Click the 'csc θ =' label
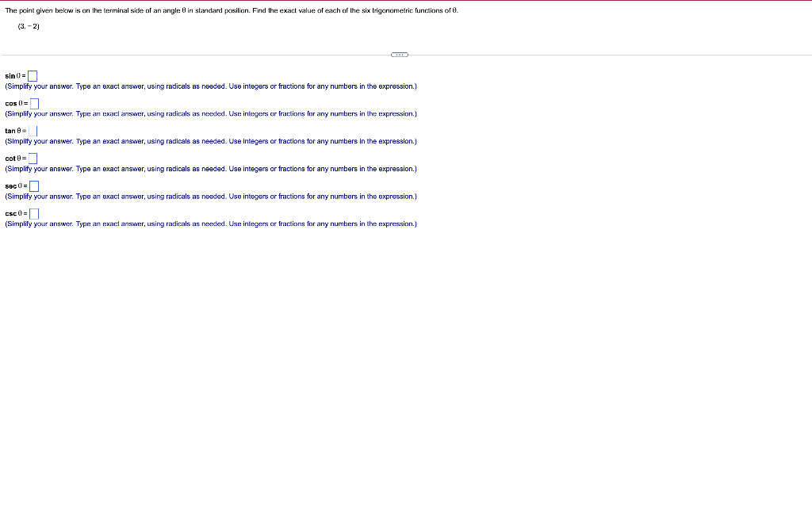The image size is (812, 505). (x=17, y=213)
